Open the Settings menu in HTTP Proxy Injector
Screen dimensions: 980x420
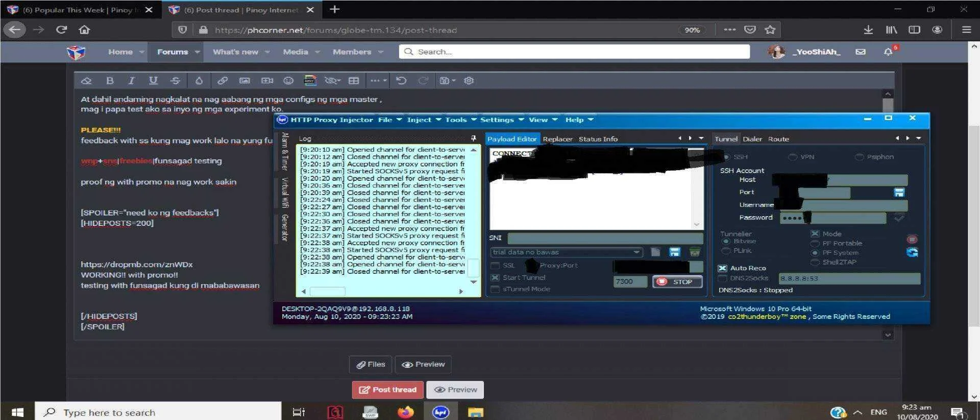coord(502,120)
